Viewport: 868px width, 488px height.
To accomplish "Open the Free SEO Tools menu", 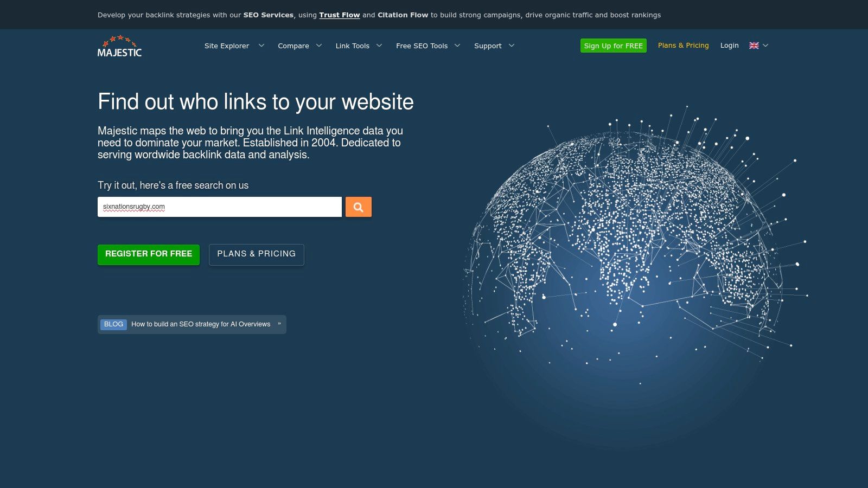I will click(422, 46).
